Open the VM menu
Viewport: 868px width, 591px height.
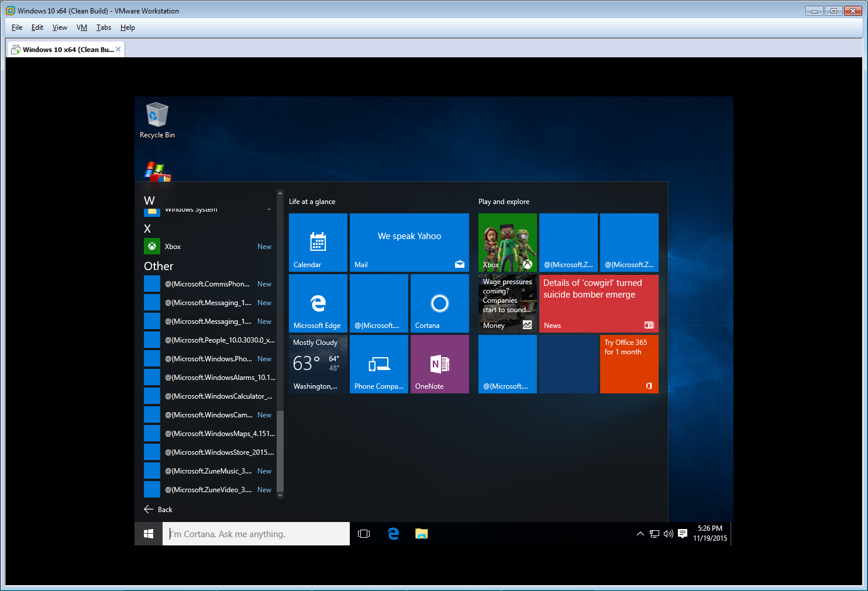coord(81,27)
